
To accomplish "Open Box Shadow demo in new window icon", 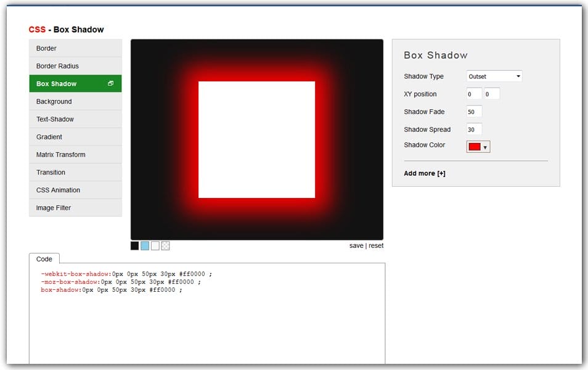I will click(x=112, y=83).
